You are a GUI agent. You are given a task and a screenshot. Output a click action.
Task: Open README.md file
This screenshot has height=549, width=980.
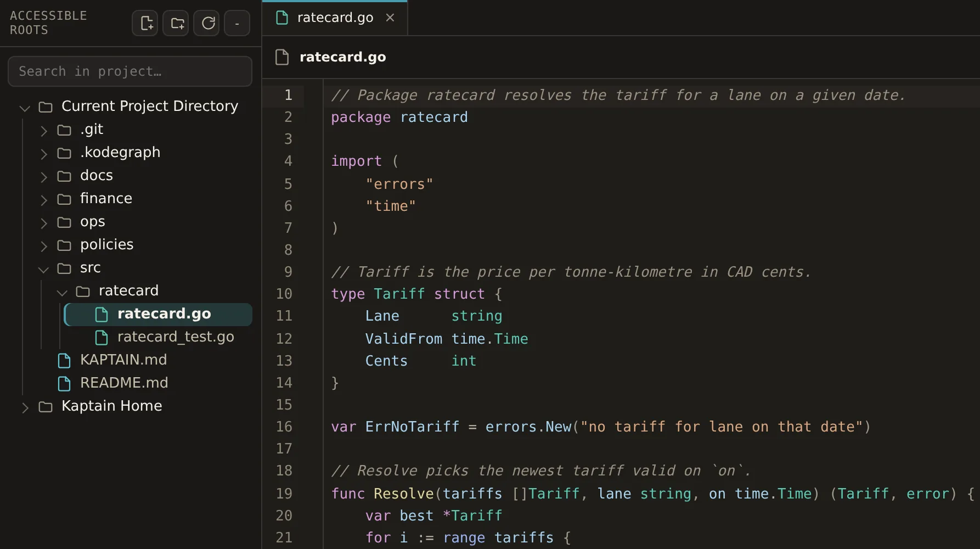[124, 383]
